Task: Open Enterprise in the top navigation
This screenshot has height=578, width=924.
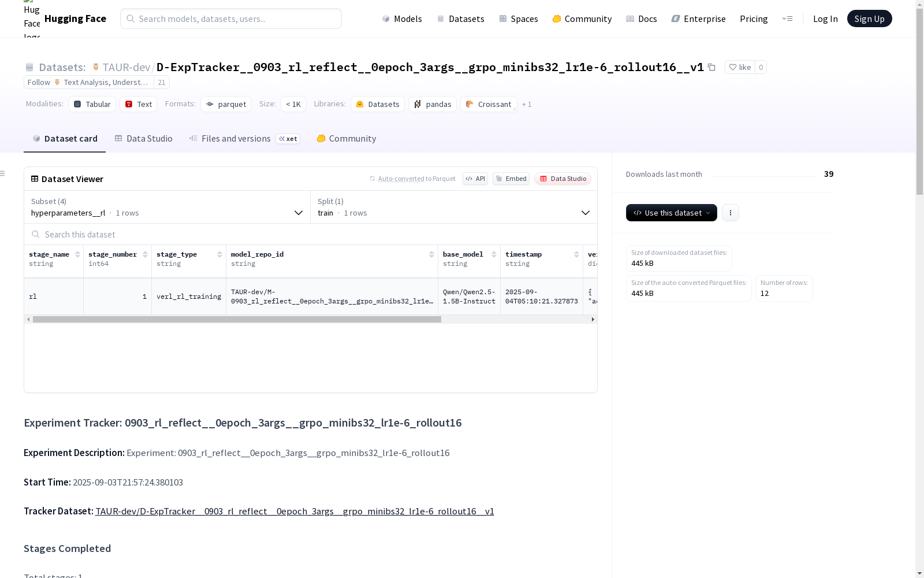Action: pyautogui.click(x=699, y=18)
